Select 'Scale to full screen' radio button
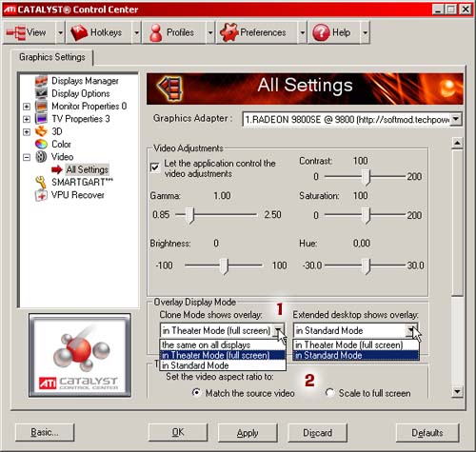This screenshot has height=452, width=476. [329, 393]
